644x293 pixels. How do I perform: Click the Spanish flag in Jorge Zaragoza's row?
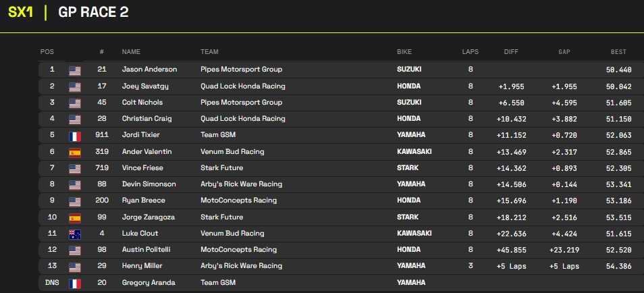(x=74, y=217)
